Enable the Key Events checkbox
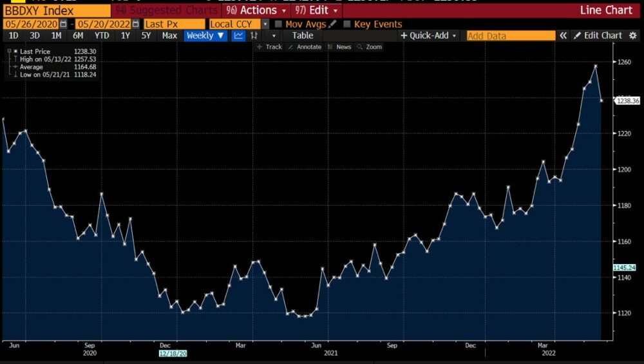 [x=348, y=24]
